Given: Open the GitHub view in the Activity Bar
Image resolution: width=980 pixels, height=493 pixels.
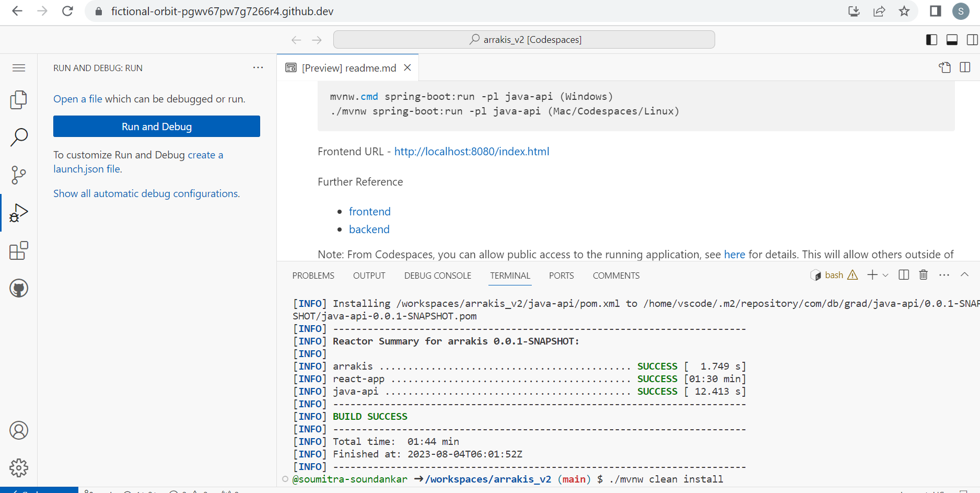Looking at the screenshot, I should (19, 288).
